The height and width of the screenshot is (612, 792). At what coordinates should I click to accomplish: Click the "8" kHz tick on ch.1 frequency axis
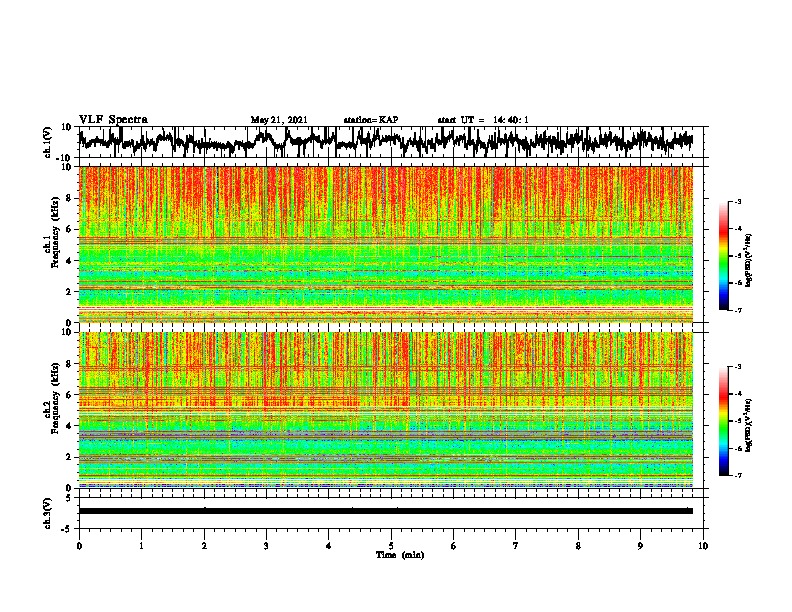70,198
